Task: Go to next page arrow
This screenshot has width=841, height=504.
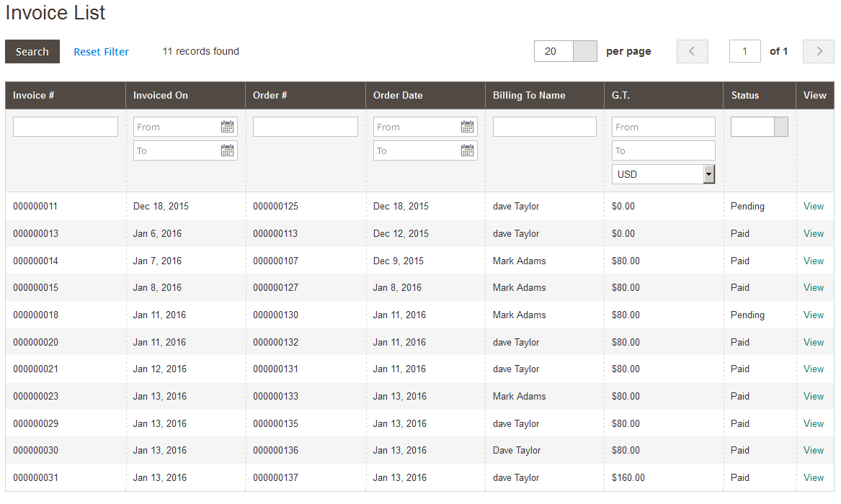Action: coord(819,51)
